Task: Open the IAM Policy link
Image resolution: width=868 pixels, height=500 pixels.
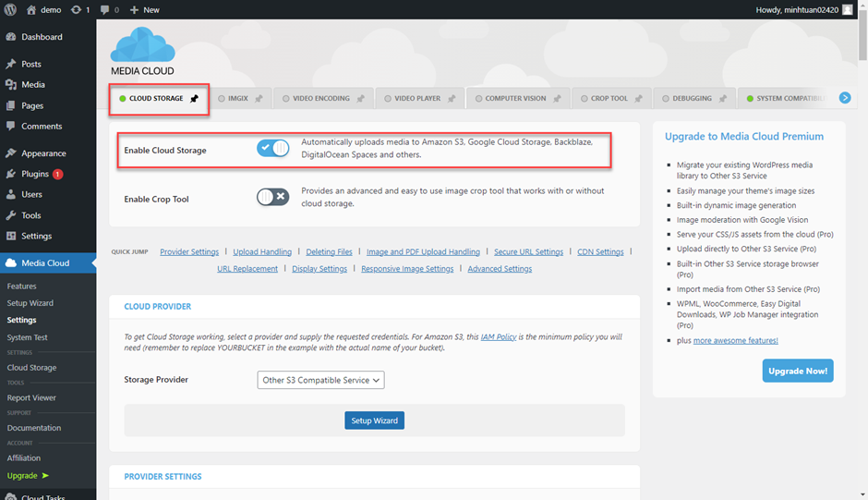Action: click(499, 337)
